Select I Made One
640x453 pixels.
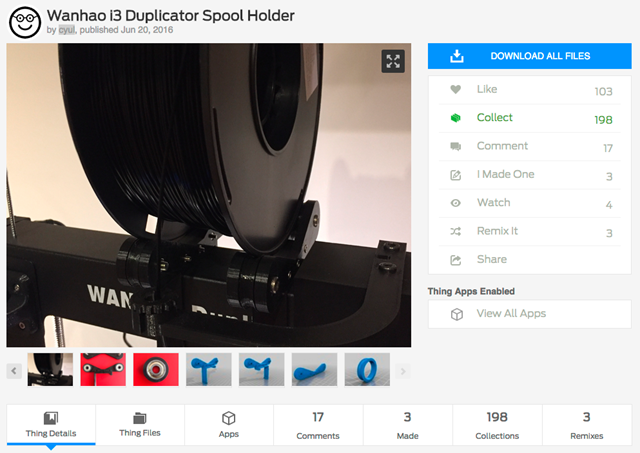pyautogui.click(x=505, y=174)
